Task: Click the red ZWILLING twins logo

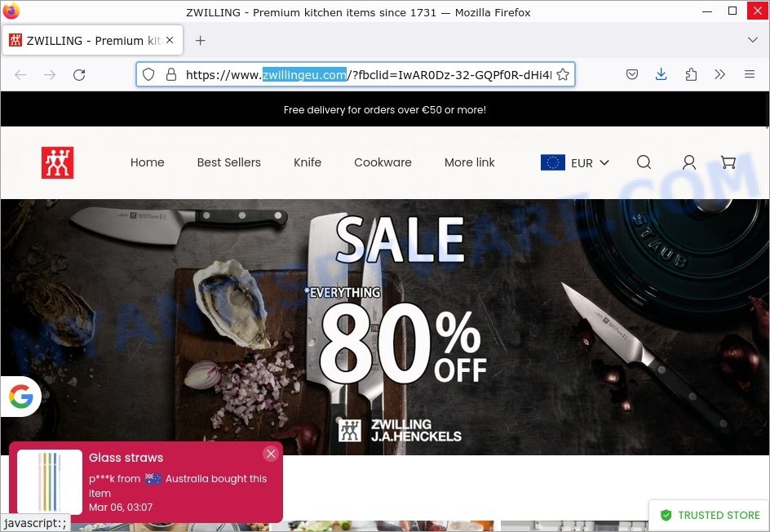Action: pyautogui.click(x=57, y=162)
